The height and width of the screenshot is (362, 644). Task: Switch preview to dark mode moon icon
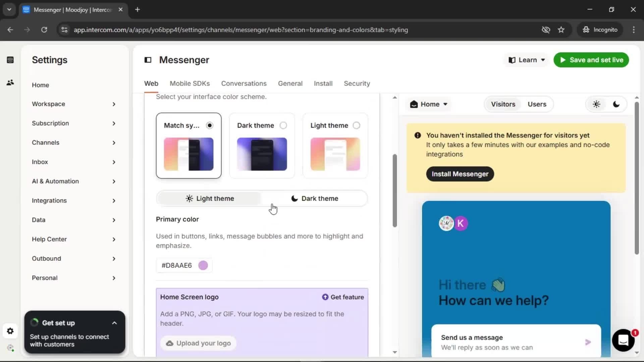[x=616, y=104]
